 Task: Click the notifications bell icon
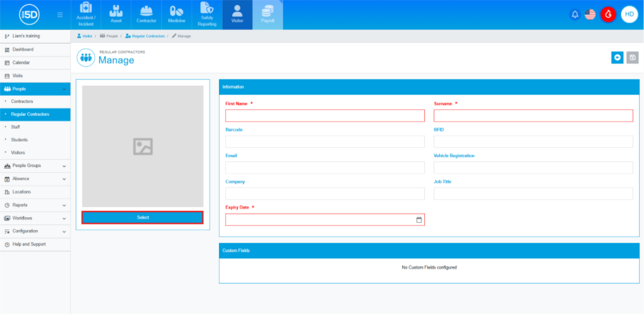point(575,14)
